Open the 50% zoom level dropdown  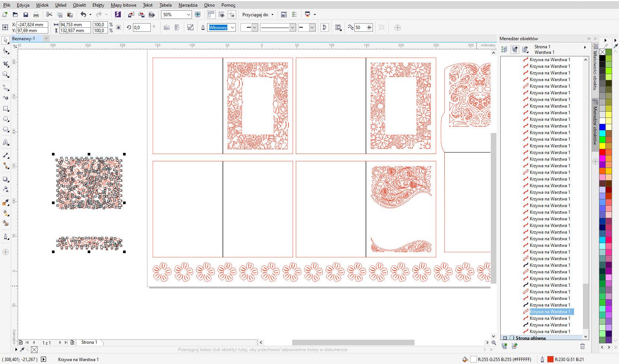[x=189, y=15]
